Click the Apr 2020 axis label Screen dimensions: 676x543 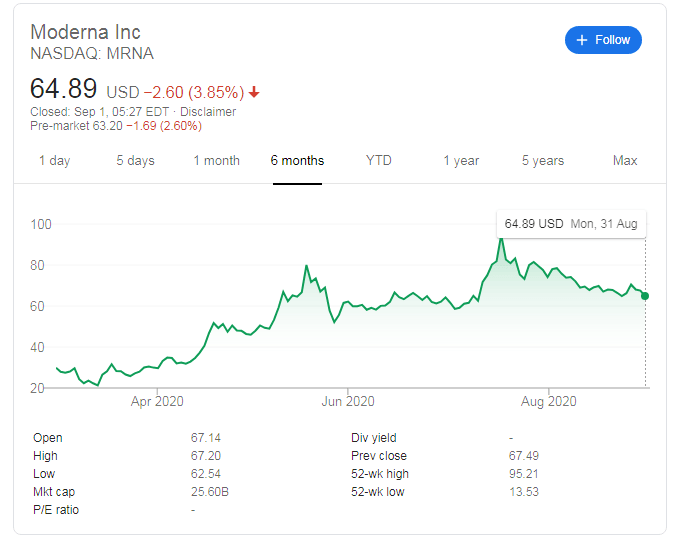pyautogui.click(x=158, y=402)
